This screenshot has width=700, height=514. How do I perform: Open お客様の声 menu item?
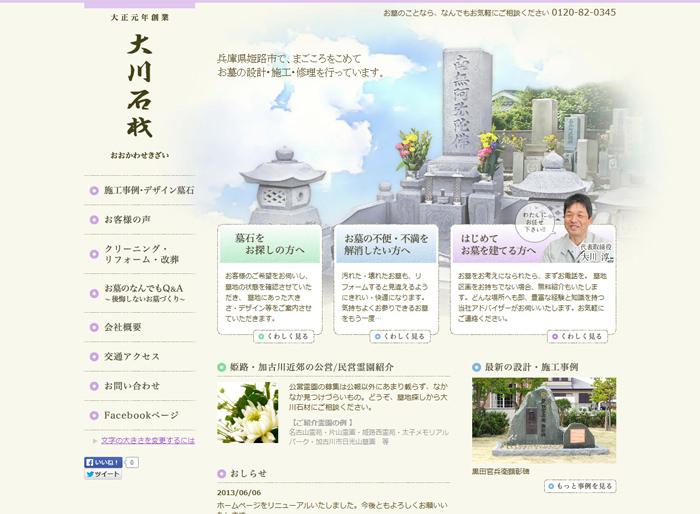click(139, 220)
